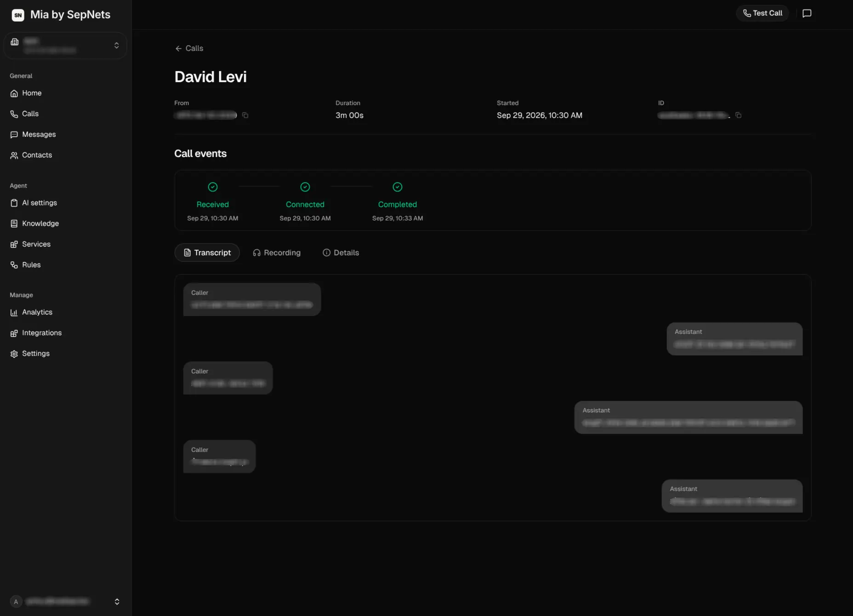Expand the account menu at bottom
Screen dimensions: 853x616
point(117,602)
